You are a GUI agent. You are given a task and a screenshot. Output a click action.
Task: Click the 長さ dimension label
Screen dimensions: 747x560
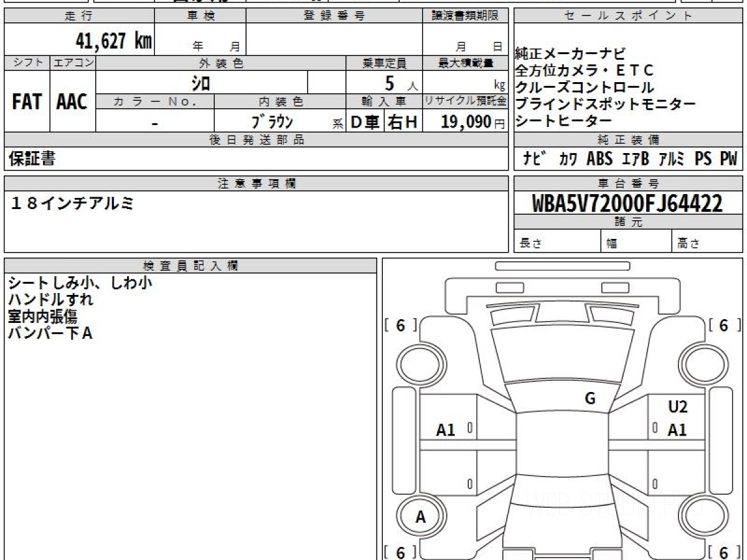pos(530,244)
